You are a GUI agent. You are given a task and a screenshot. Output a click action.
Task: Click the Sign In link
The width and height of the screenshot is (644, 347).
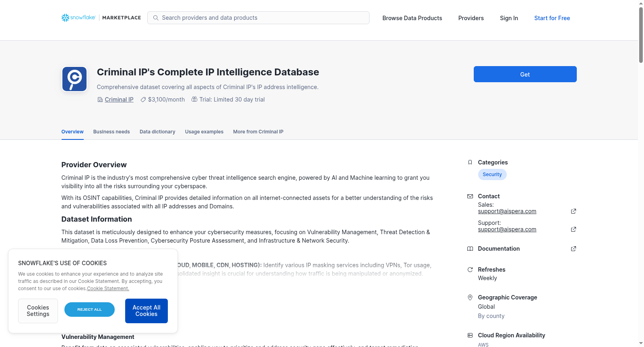tap(509, 18)
